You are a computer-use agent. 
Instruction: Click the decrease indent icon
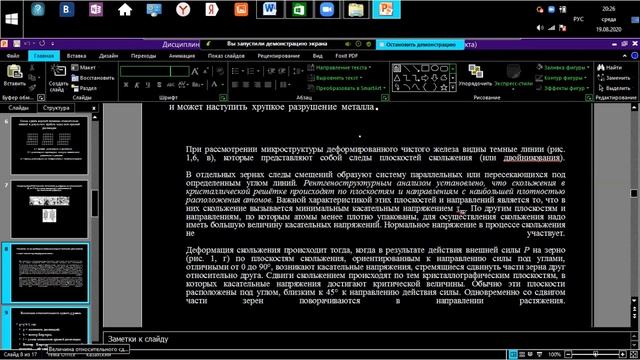271,71
